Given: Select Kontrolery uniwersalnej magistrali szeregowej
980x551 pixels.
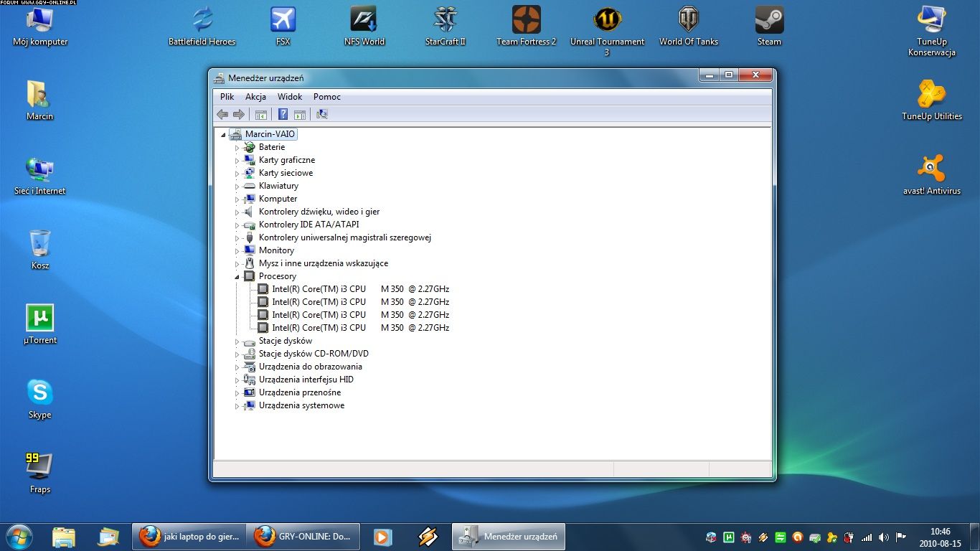Looking at the screenshot, I should tap(345, 237).
